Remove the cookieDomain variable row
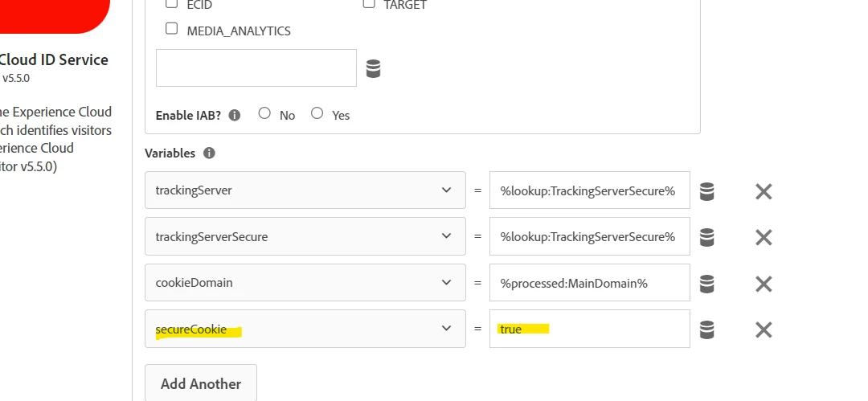This screenshot has width=868, height=401. pos(764,284)
